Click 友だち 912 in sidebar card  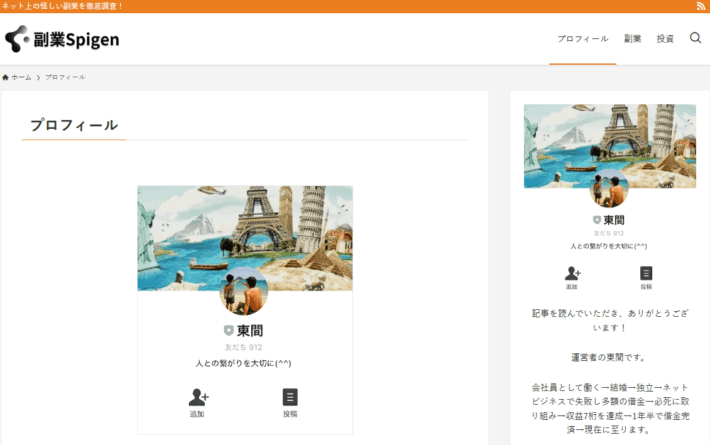[609, 233]
